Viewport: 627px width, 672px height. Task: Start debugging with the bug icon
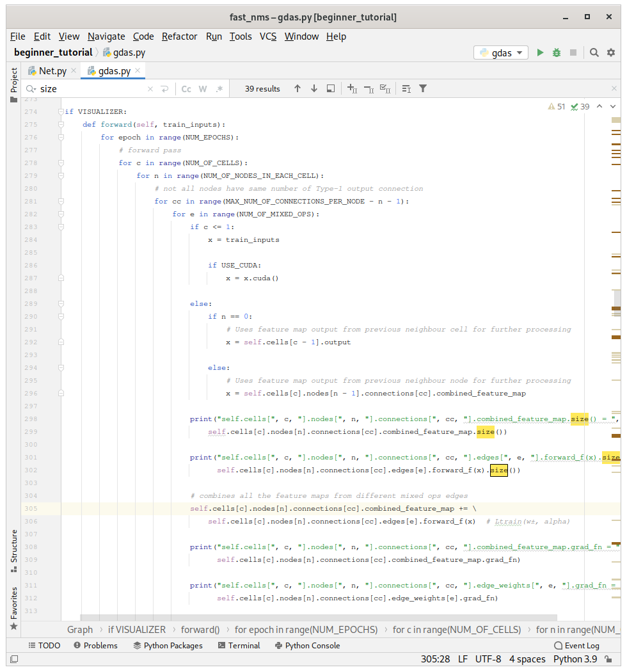pos(557,53)
